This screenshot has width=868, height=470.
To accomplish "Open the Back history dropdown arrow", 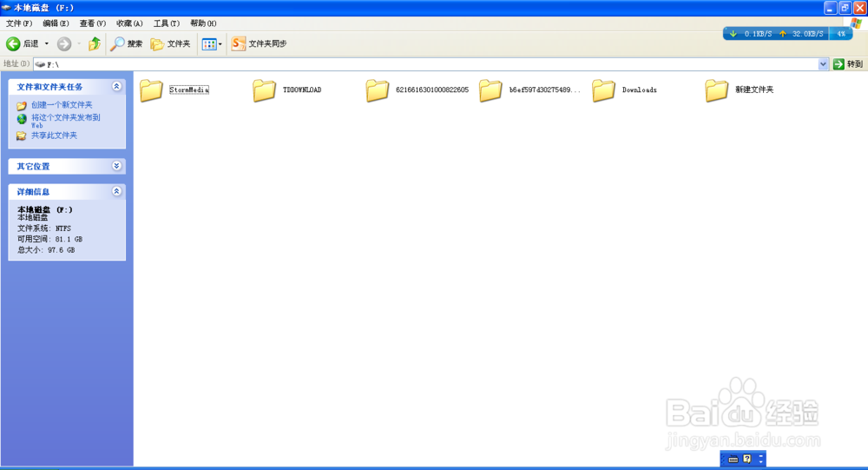I will 47,43.
